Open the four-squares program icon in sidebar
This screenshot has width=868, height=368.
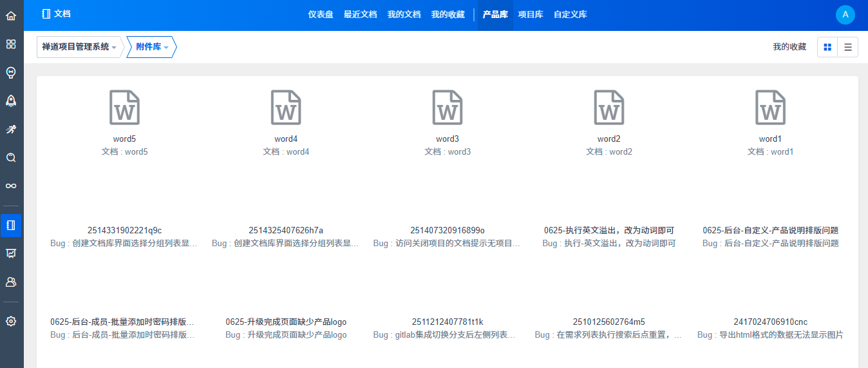[11, 44]
